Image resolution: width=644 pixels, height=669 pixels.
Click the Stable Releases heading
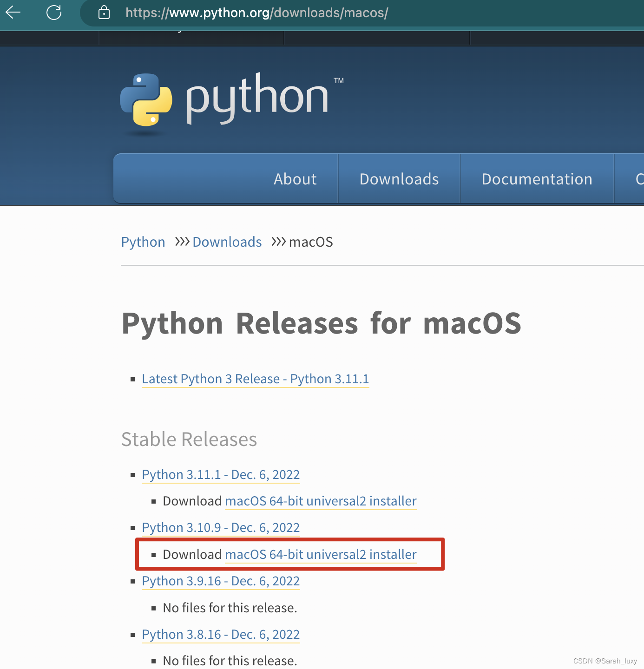[x=189, y=439]
